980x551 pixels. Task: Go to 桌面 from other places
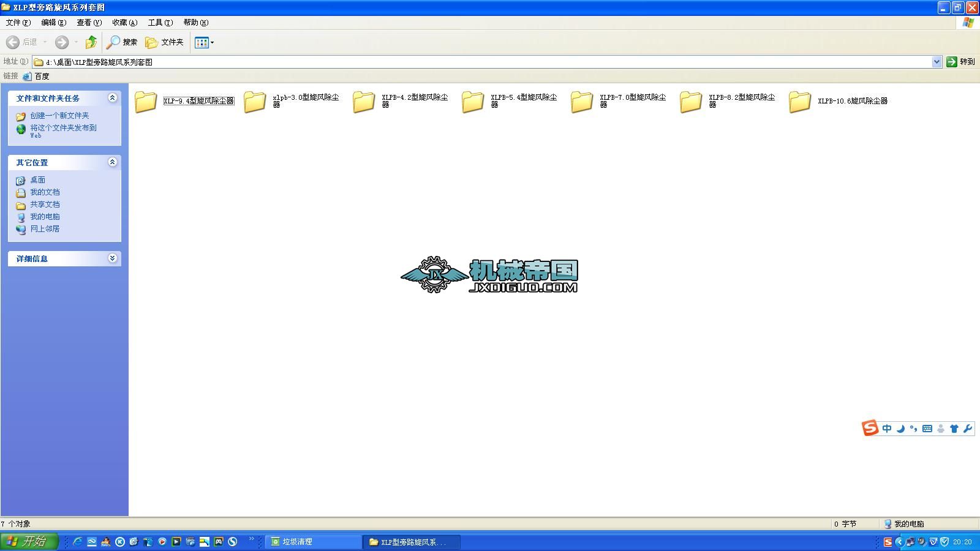pos(37,180)
